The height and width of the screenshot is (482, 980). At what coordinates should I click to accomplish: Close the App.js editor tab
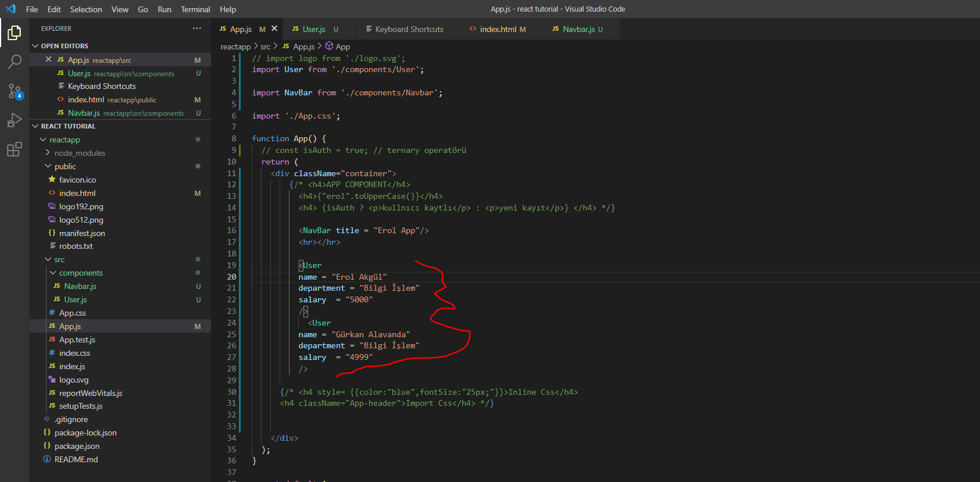274,28
